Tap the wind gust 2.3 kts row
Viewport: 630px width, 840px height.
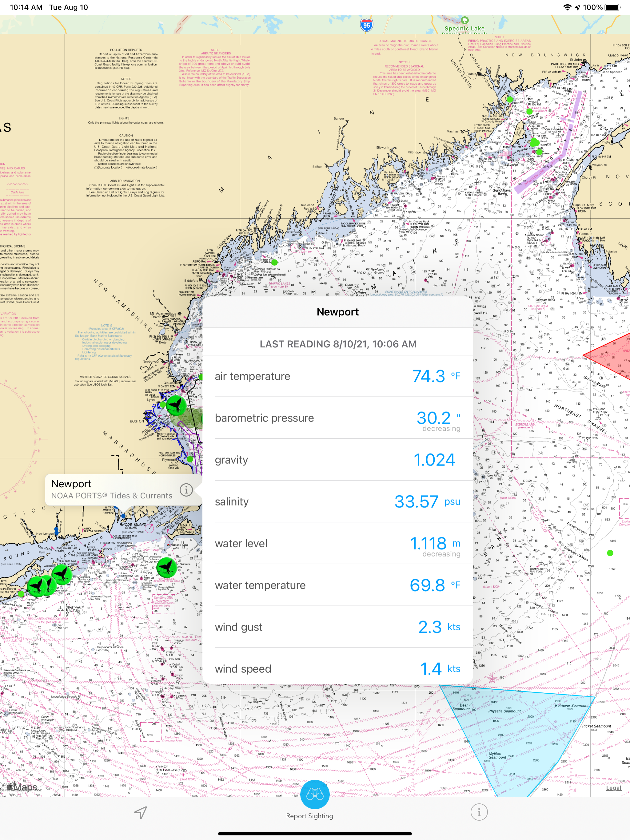click(337, 627)
